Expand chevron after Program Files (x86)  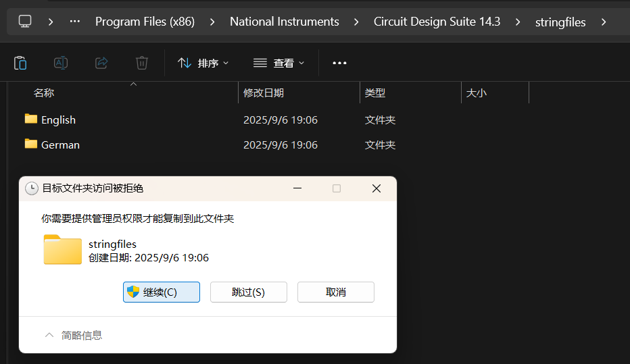(x=212, y=22)
